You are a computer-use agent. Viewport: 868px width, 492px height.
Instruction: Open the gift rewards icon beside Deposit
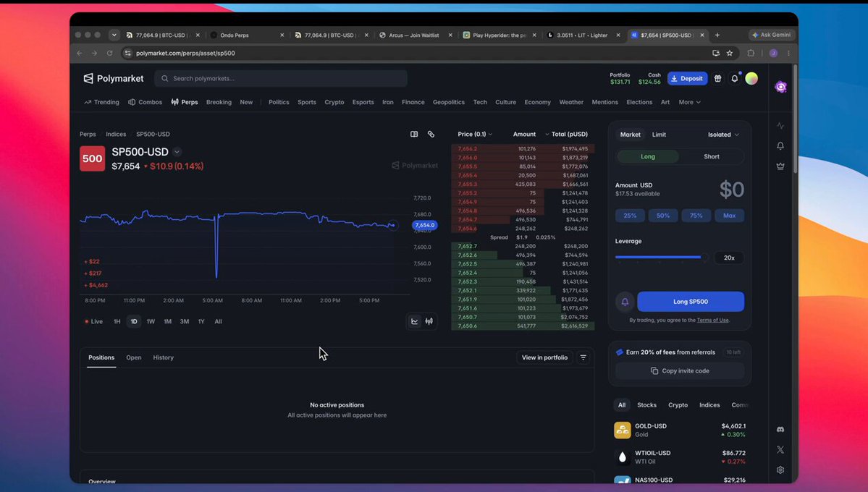(717, 79)
